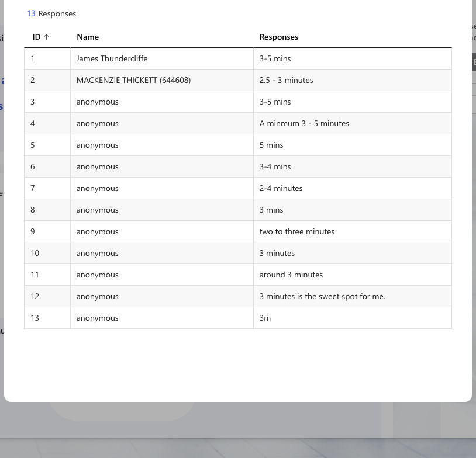Click the '13 Responses' count label
This screenshot has height=458, width=476.
click(x=51, y=13)
